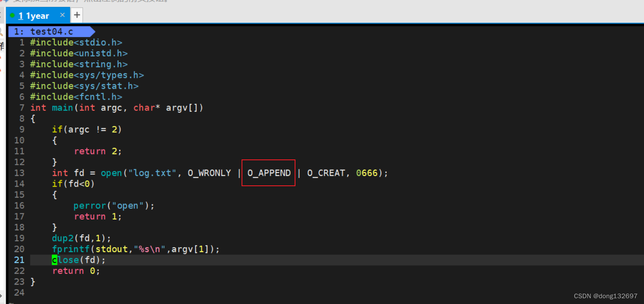Click the closing brace on line 23
644x304 pixels.
pos(33,282)
